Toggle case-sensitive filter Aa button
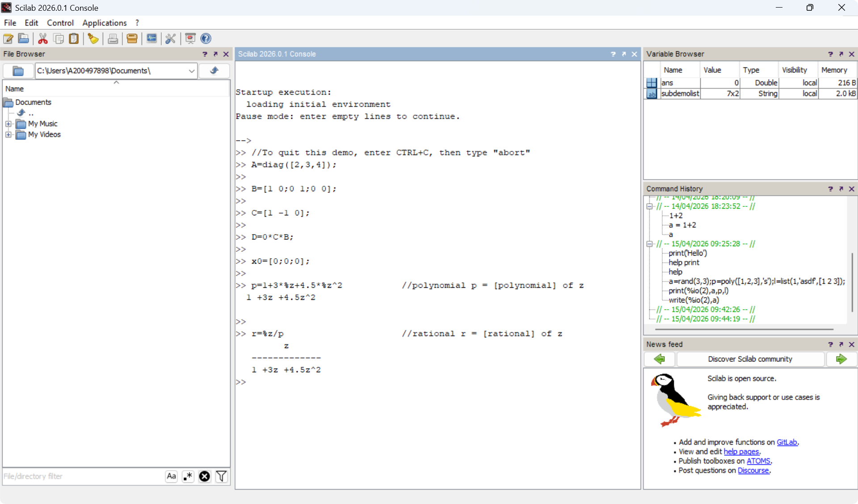 (x=171, y=476)
